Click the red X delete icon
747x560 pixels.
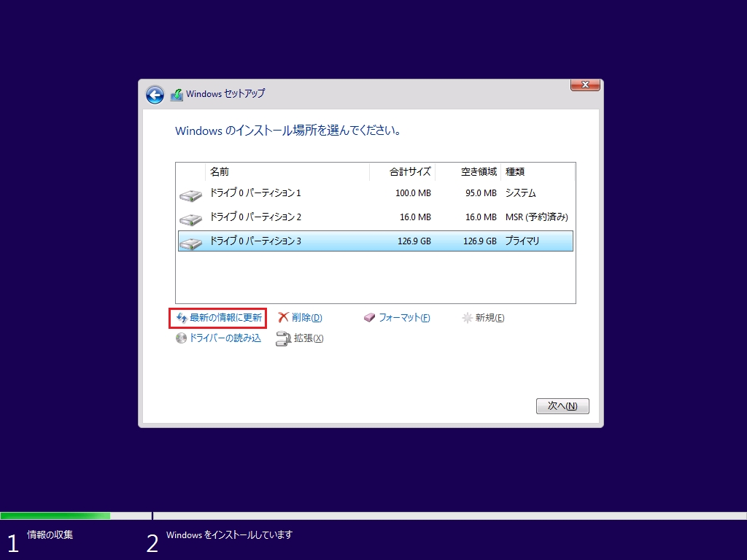click(x=284, y=317)
